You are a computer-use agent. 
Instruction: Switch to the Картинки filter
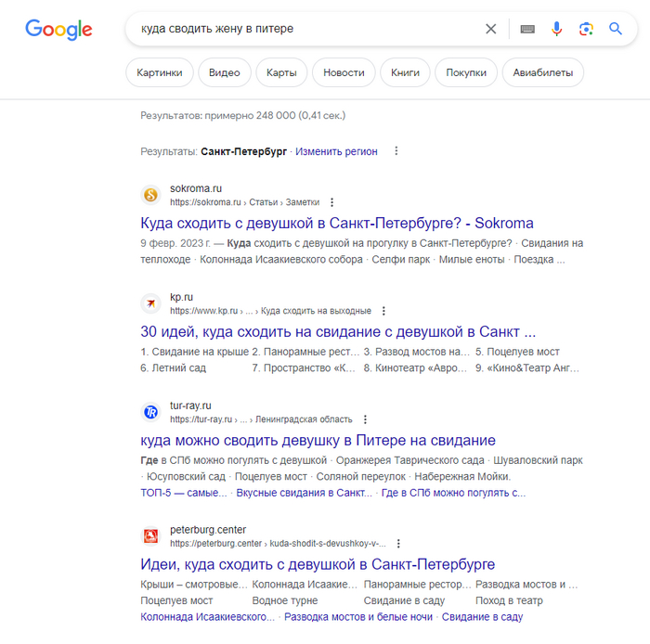click(x=160, y=72)
